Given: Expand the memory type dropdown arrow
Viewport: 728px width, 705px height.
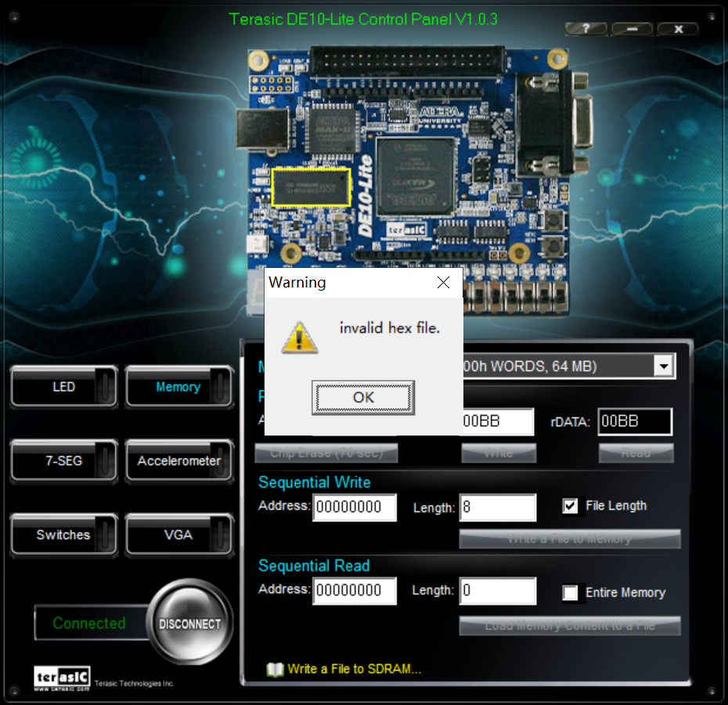Looking at the screenshot, I should pyautogui.click(x=664, y=367).
